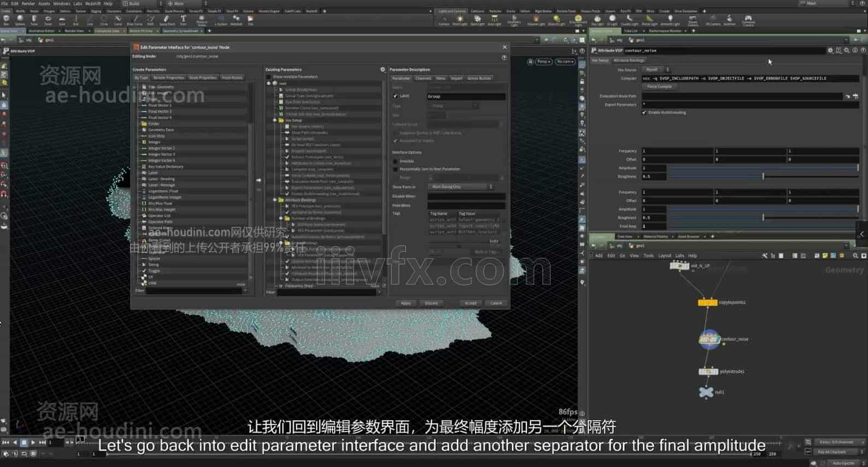
Task: Open the Vex Source dropdown
Action: point(655,69)
